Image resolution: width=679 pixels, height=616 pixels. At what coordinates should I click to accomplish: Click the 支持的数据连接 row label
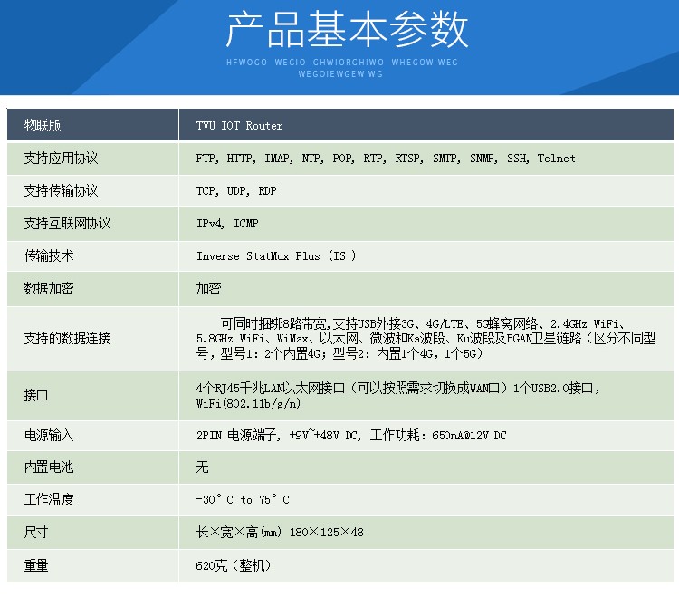[67, 339]
